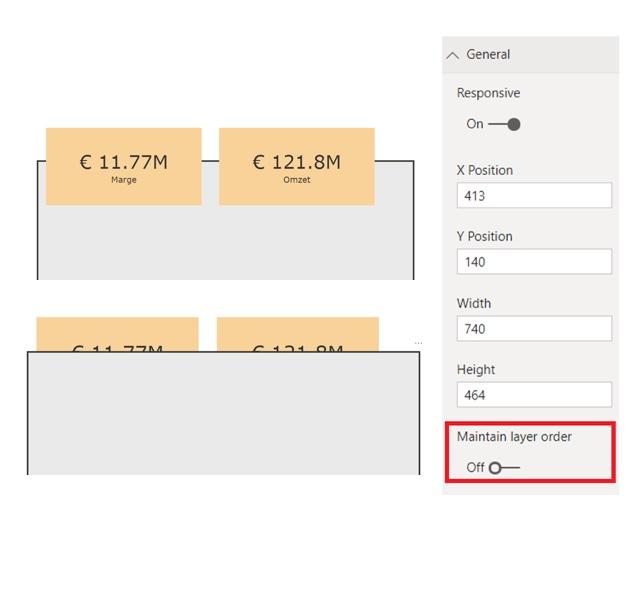This screenshot has height=600, width=640.
Task: Click the On label beside Responsive switch
Action: point(475,124)
